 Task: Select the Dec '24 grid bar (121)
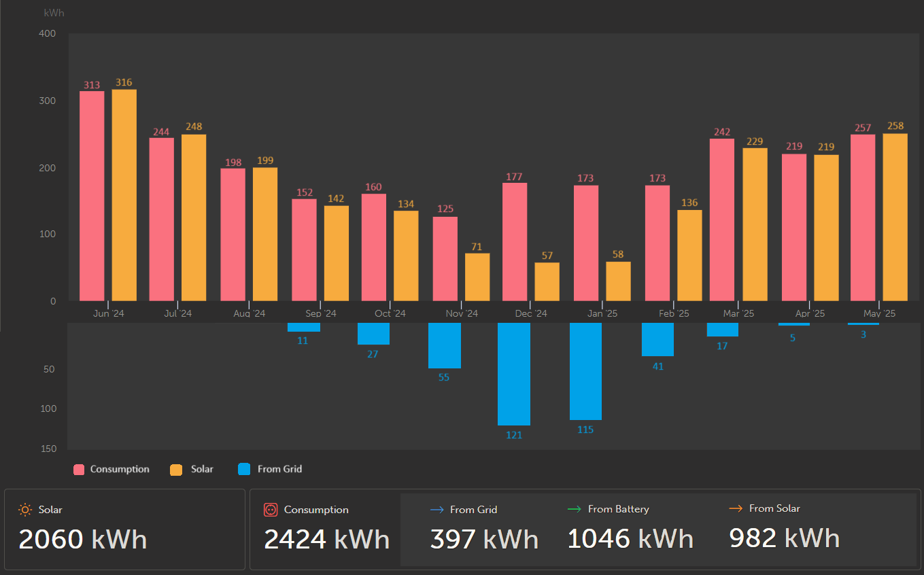514,374
